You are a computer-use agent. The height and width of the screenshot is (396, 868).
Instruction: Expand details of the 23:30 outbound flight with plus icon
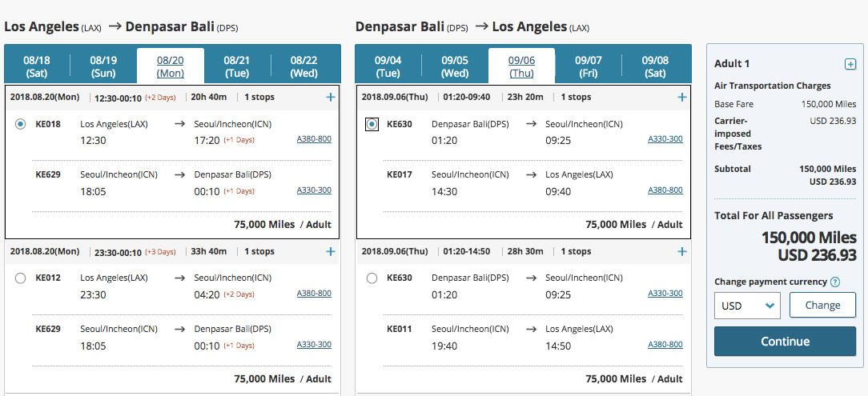tap(331, 251)
